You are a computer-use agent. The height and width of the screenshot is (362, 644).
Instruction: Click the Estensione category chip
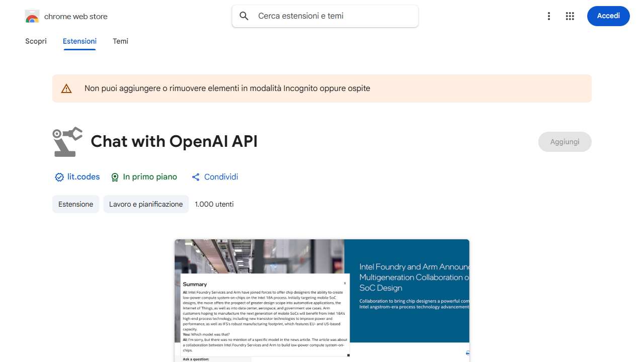[x=75, y=204]
